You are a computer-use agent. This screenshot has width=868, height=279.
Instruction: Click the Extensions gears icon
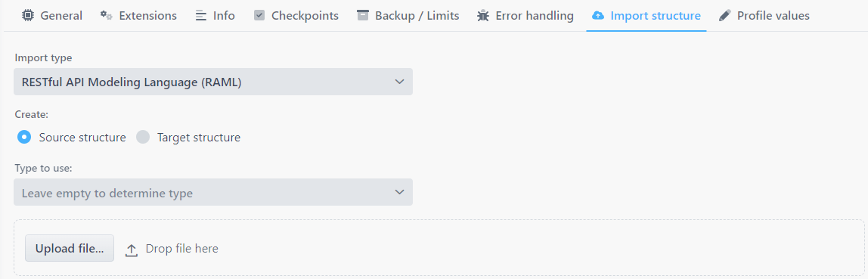click(x=107, y=16)
